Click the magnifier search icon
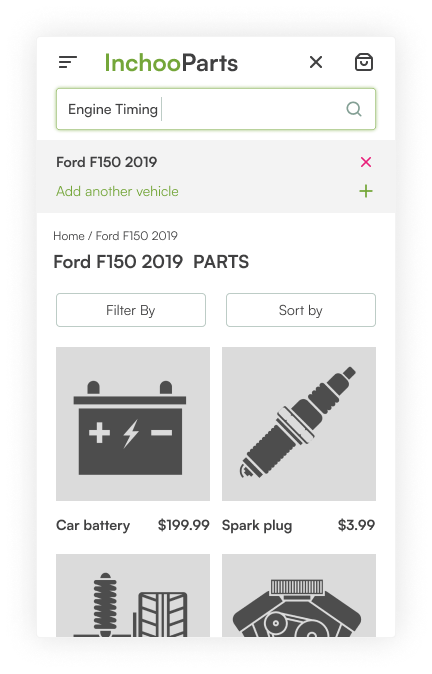 point(354,109)
